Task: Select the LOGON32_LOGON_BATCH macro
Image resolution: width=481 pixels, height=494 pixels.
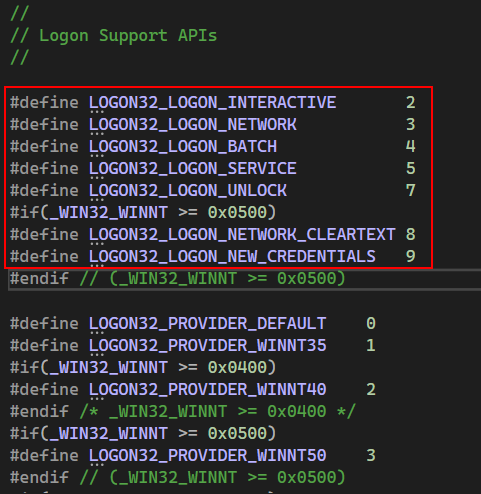Action: click(x=183, y=146)
